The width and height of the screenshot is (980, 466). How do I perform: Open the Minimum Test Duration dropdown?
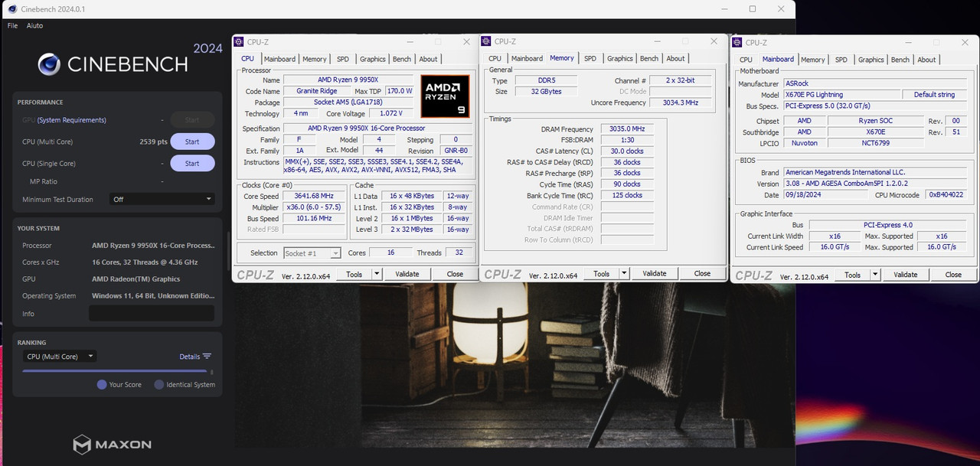[x=162, y=199]
